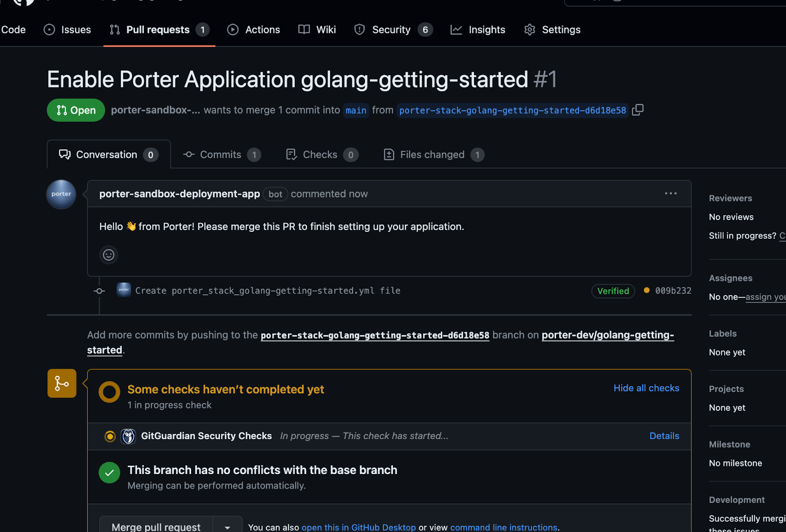Click the Verified signature badge
The image size is (786, 532).
click(x=613, y=291)
